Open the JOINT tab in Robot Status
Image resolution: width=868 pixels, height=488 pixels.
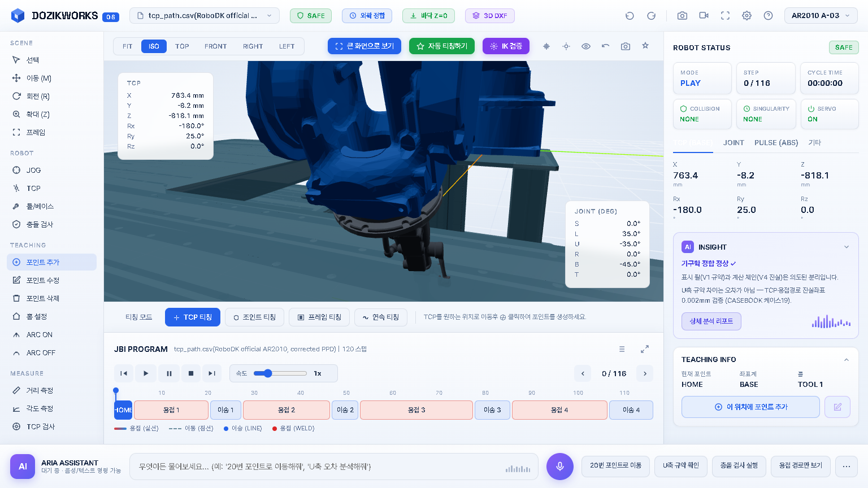pos(734,143)
